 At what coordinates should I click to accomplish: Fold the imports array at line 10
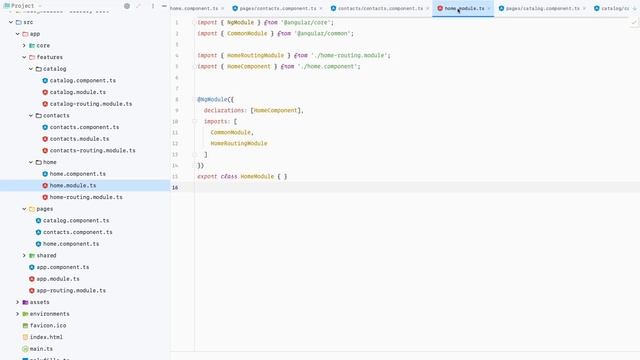click(x=195, y=121)
